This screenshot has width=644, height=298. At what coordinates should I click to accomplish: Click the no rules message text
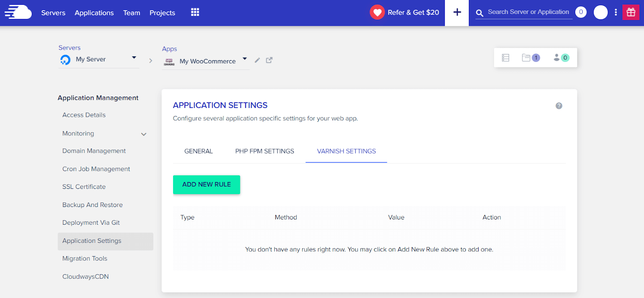(369, 250)
